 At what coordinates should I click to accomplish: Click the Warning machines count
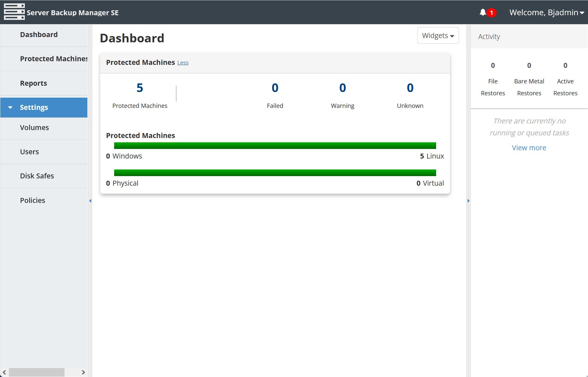342,88
